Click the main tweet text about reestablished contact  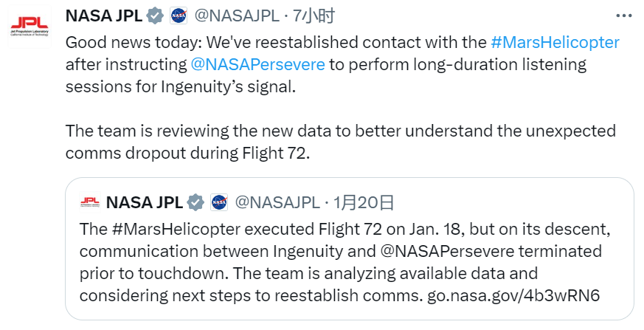(x=342, y=97)
